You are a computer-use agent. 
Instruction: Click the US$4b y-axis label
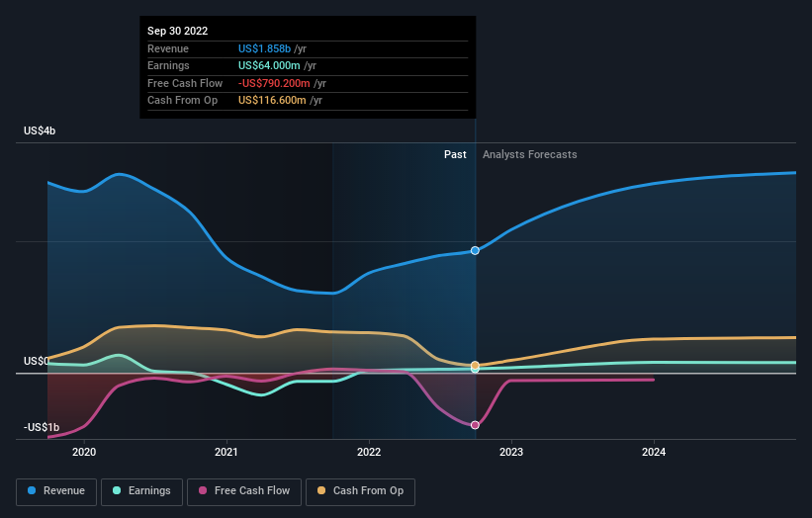point(40,130)
